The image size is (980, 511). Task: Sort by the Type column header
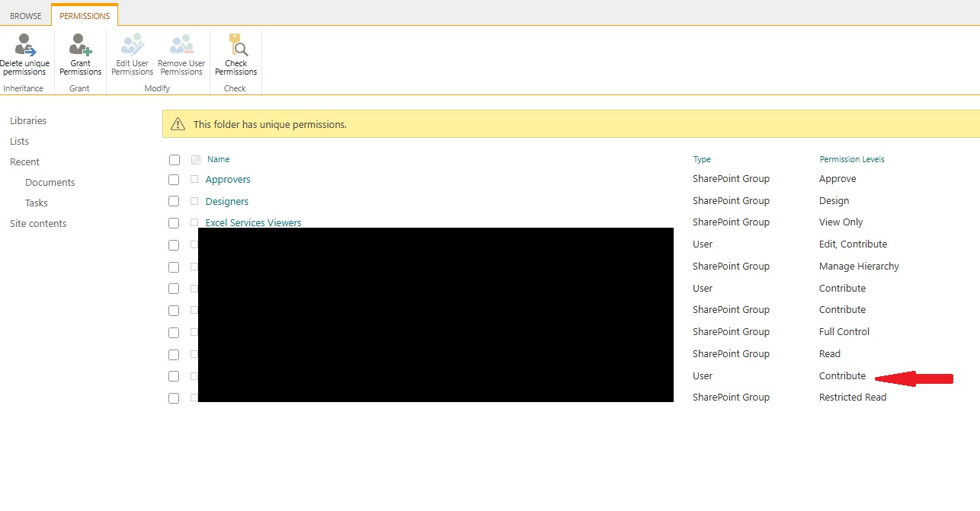[x=702, y=159]
